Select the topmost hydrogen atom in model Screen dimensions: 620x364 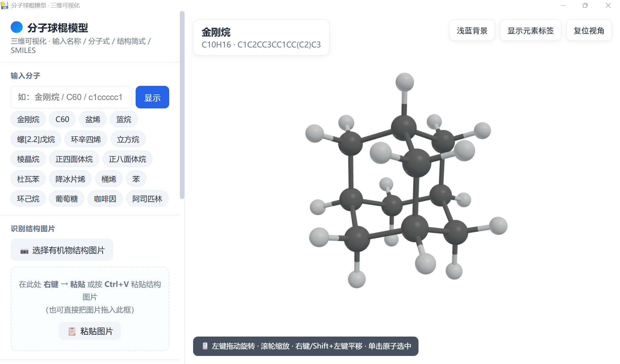point(405,82)
